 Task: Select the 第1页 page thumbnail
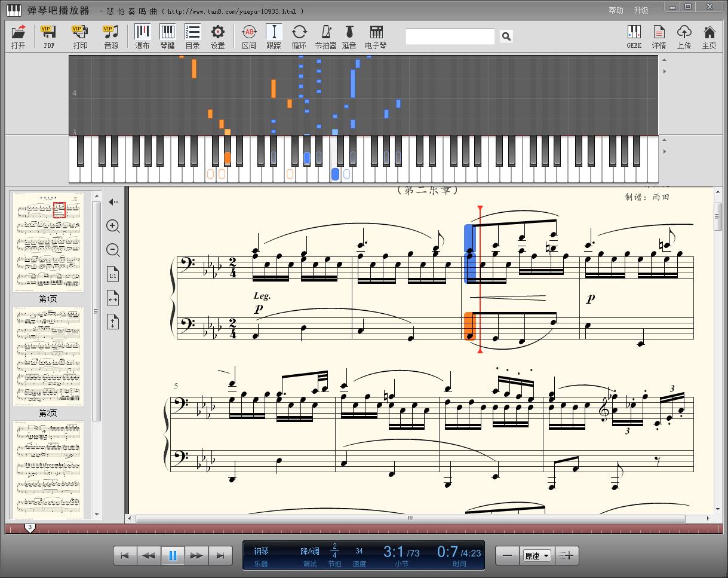click(x=48, y=242)
